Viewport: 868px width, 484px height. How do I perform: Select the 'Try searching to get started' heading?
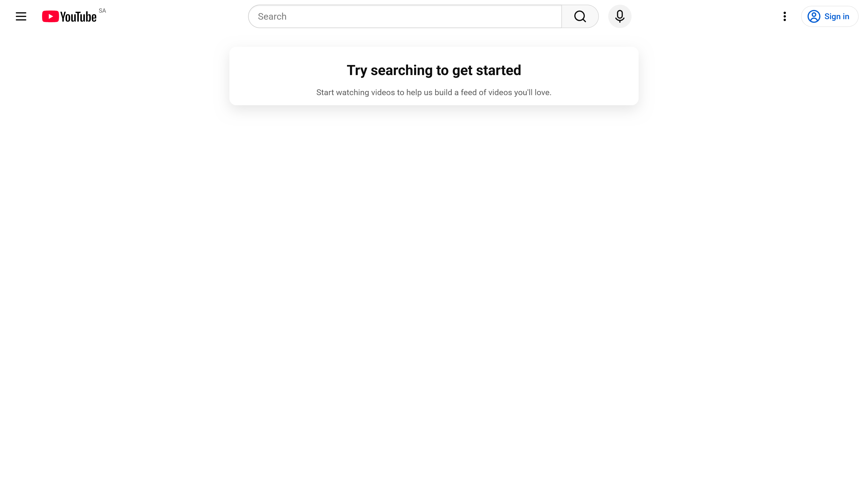tap(434, 70)
